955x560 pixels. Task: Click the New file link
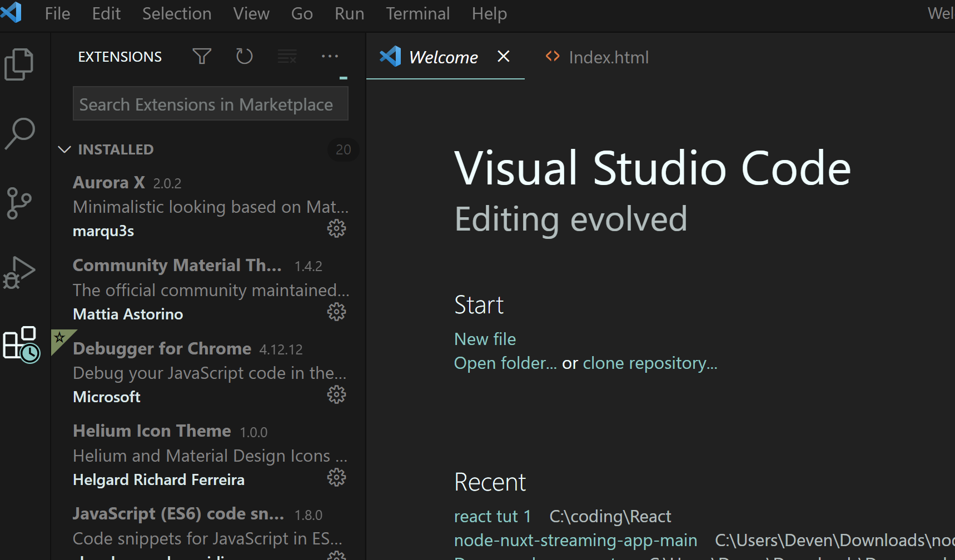(485, 339)
